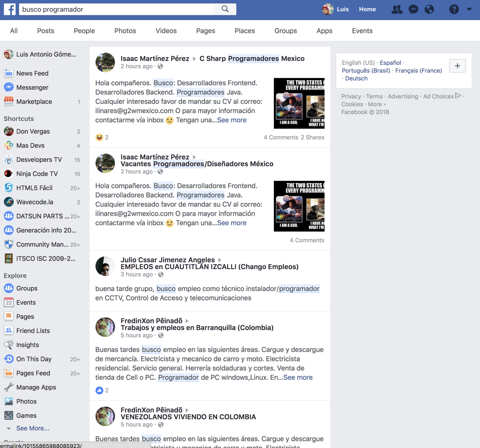Switch to the Apps tab

324,31
